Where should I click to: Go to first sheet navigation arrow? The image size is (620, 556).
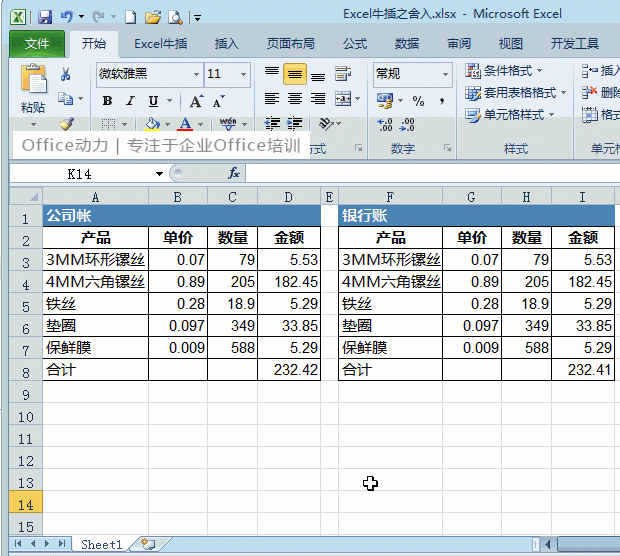[18, 544]
